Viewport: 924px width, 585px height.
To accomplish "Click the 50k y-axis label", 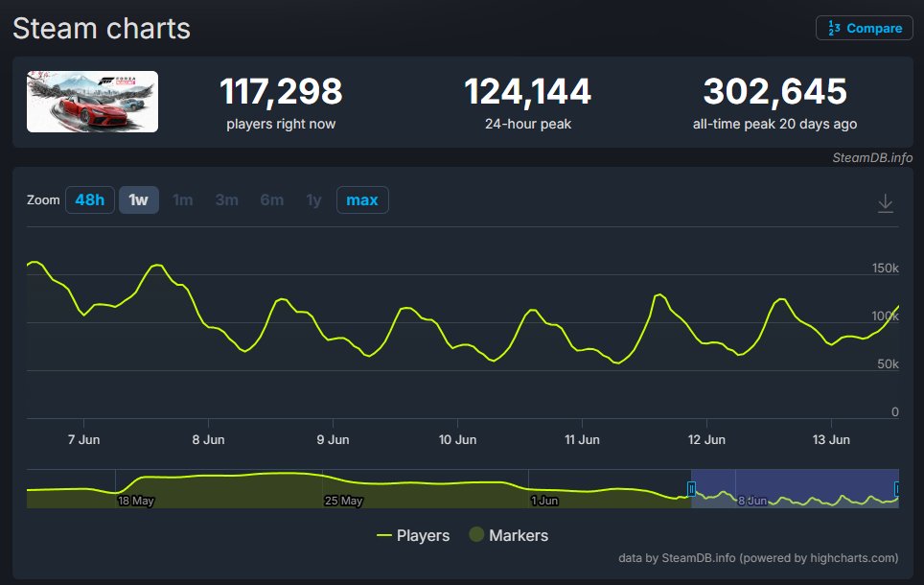I will pyautogui.click(x=888, y=363).
